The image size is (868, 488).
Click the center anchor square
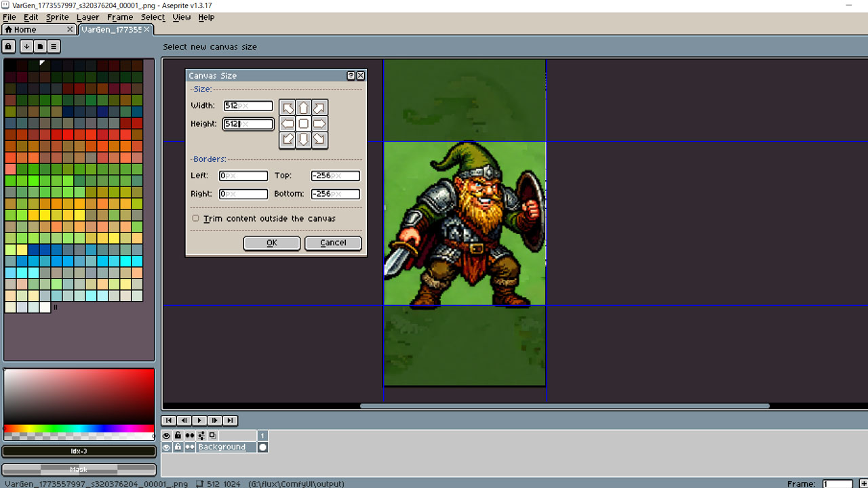pos(303,123)
